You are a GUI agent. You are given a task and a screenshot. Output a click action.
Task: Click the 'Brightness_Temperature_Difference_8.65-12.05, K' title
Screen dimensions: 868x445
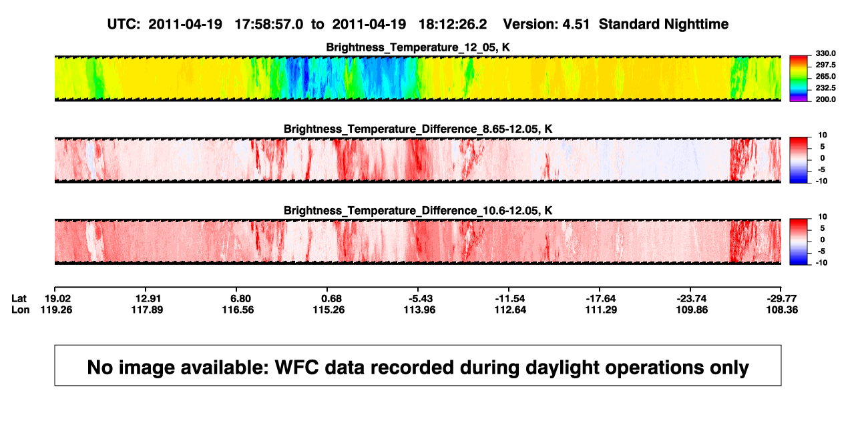click(418, 129)
